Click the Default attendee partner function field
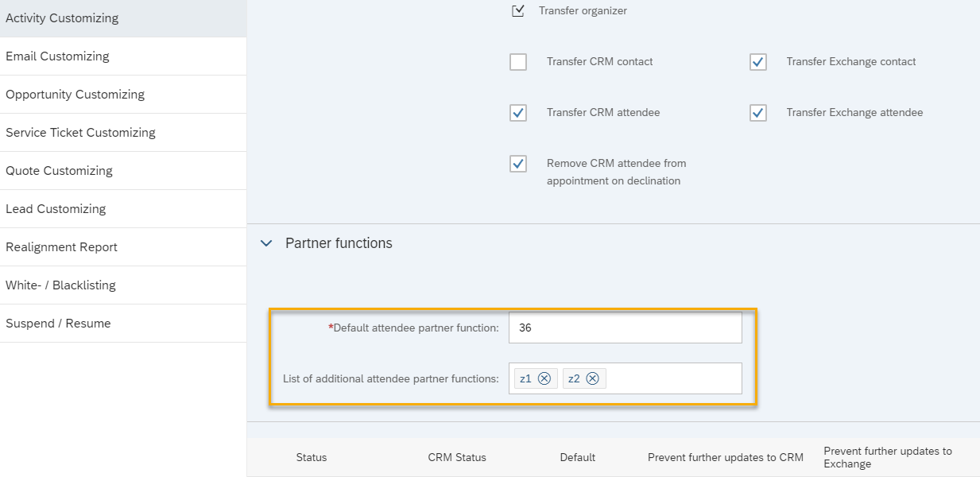980x477 pixels. coord(626,328)
